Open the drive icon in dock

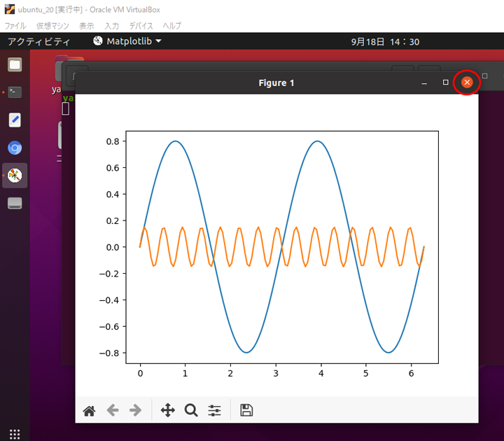tap(15, 203)
